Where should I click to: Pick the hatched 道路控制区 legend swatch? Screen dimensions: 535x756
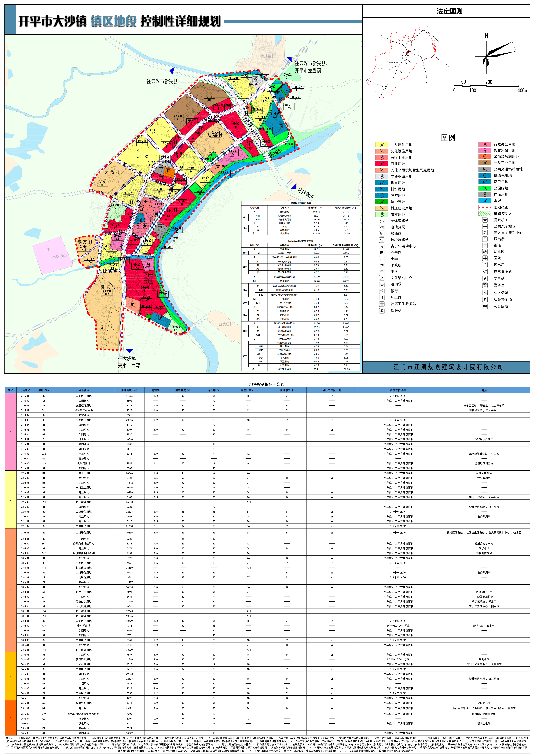pyautogui.click(x=485, y=214)
